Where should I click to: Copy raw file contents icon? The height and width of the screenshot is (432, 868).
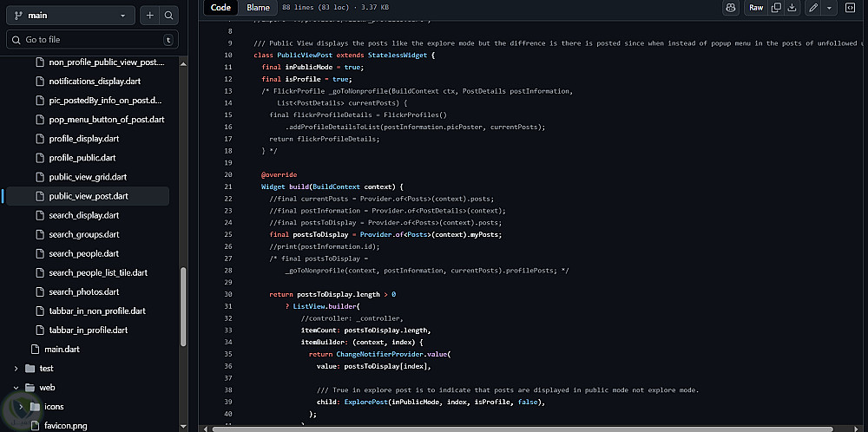(x=776, y=7)
